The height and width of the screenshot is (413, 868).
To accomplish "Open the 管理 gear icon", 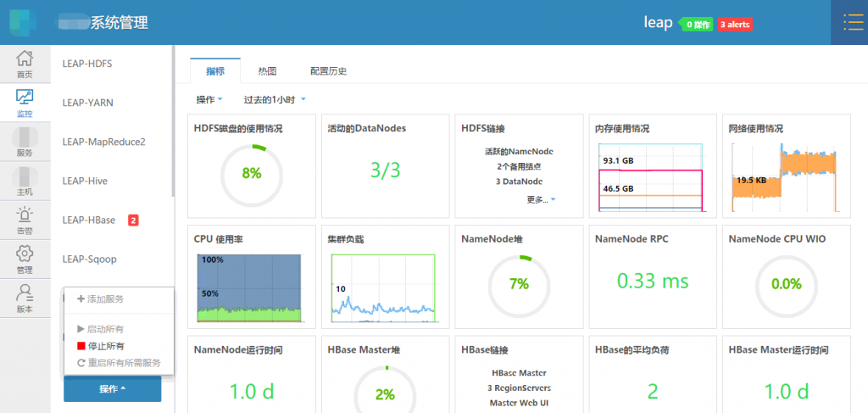I will tap(25, 253).
